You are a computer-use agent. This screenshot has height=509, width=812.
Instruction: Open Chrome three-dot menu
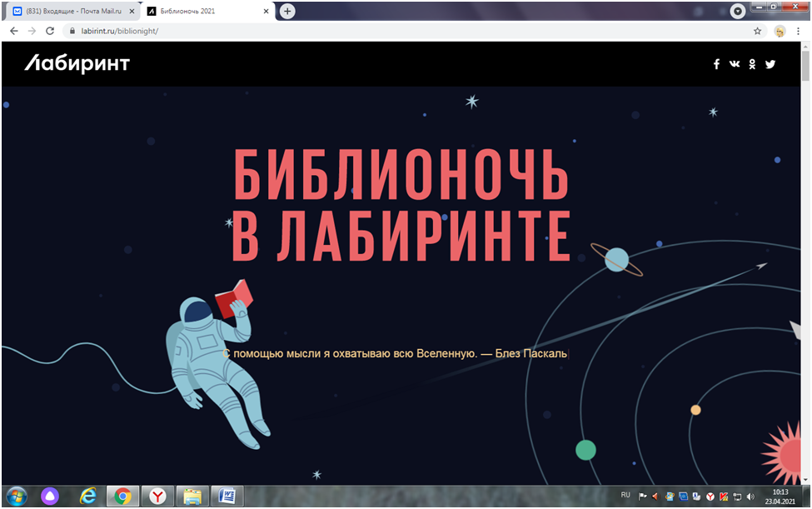tap(798, 31)
